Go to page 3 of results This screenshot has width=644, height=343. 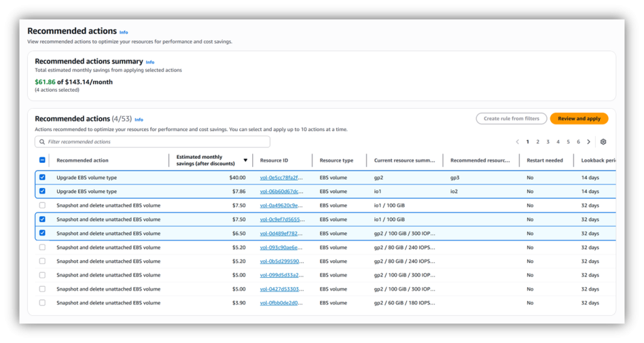click(x=548, y=142)
